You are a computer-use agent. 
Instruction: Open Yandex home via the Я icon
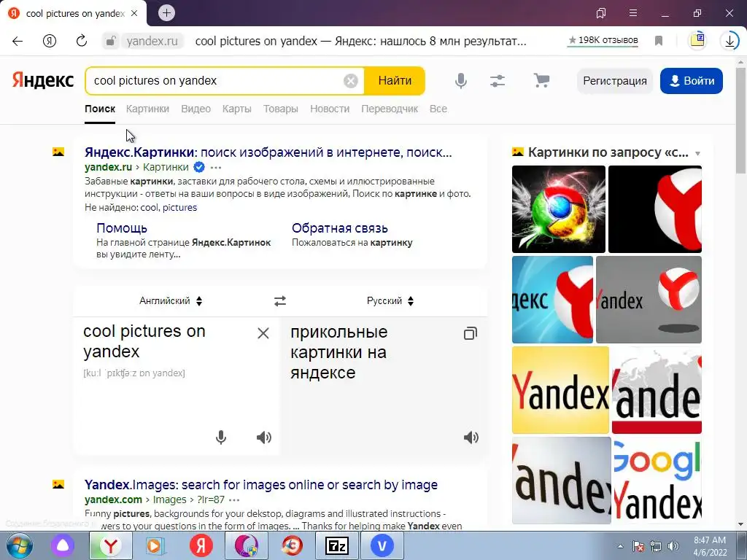coord(50,41)
